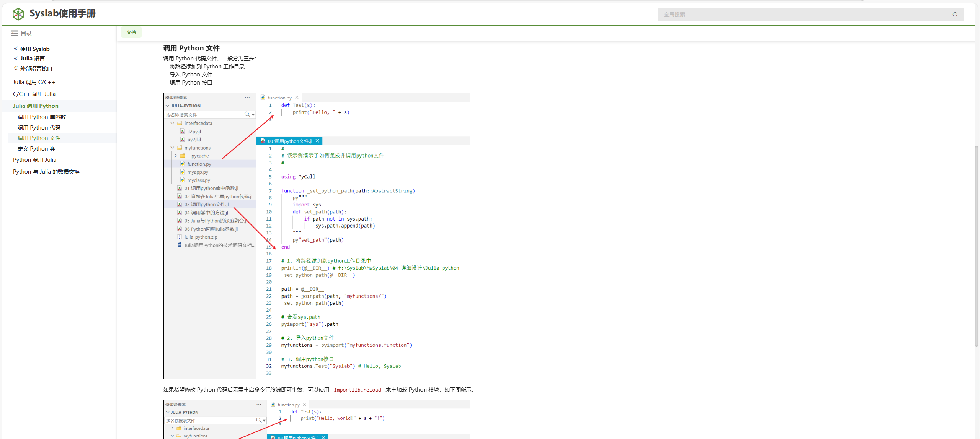Click the Julia 语言 breadcrumb text

click(33, 59)
